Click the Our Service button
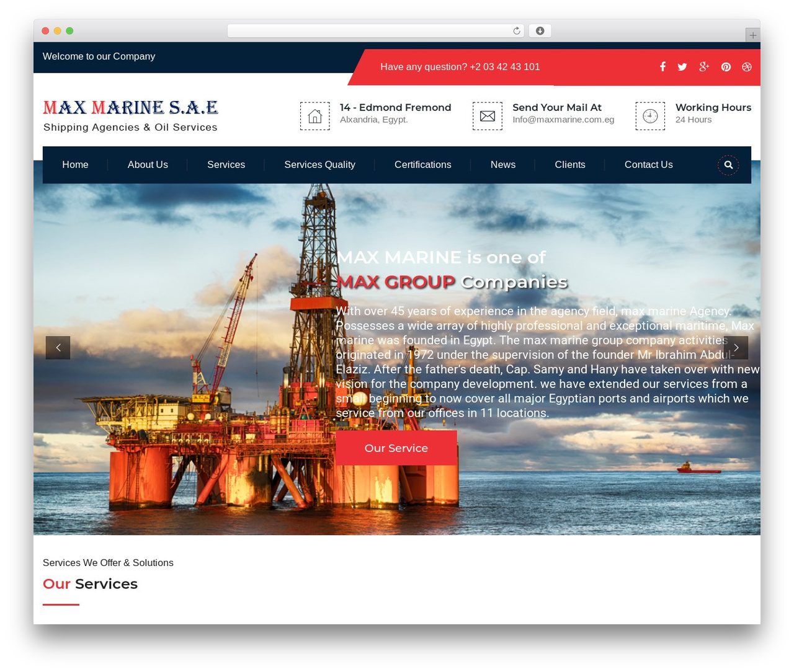 pyautogui.click(x=396, y=448)
